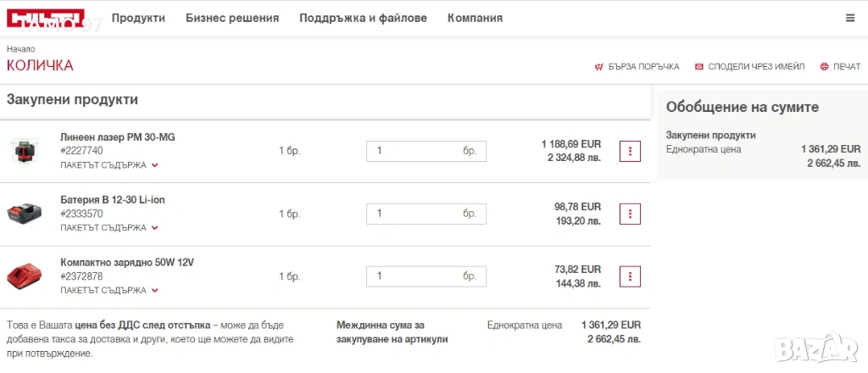Open the Продукти menu
This screenshot has height=373, width=868.
click(x=138, y=18)
